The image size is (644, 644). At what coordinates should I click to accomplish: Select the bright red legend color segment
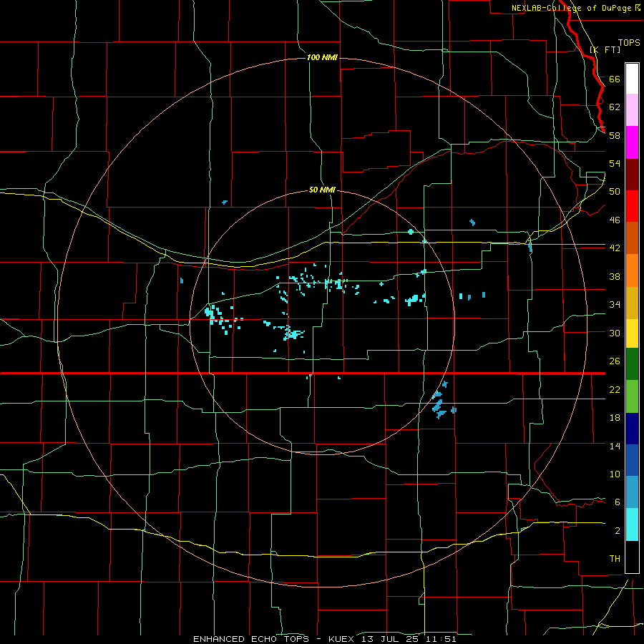pos(632,206)
